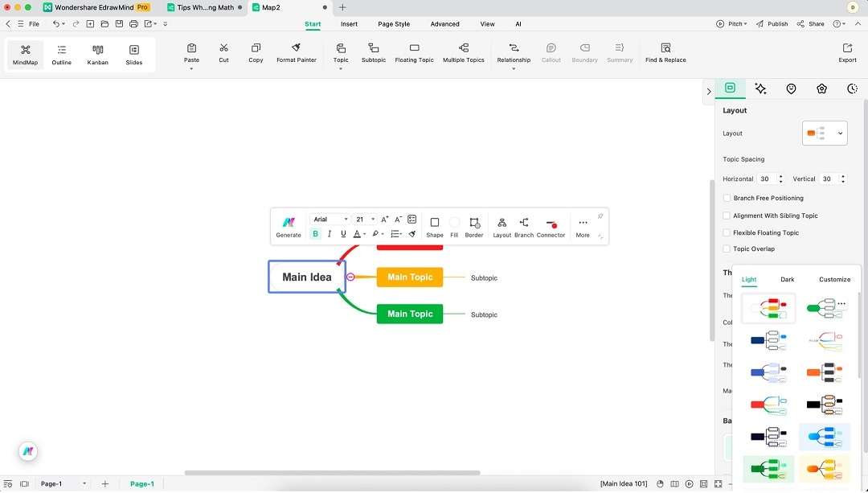Apply italic in the floating toolbar

click(330, 234)
